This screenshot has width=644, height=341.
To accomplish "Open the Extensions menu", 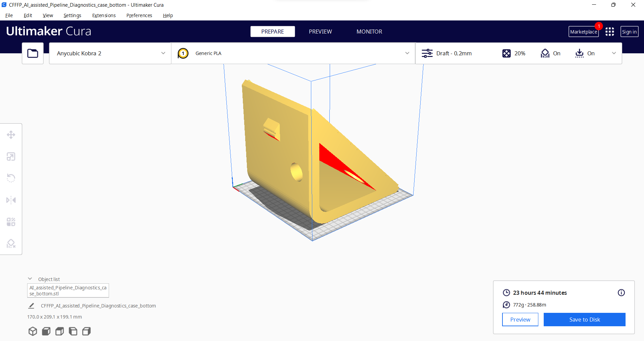I will (x=104, y=15).
